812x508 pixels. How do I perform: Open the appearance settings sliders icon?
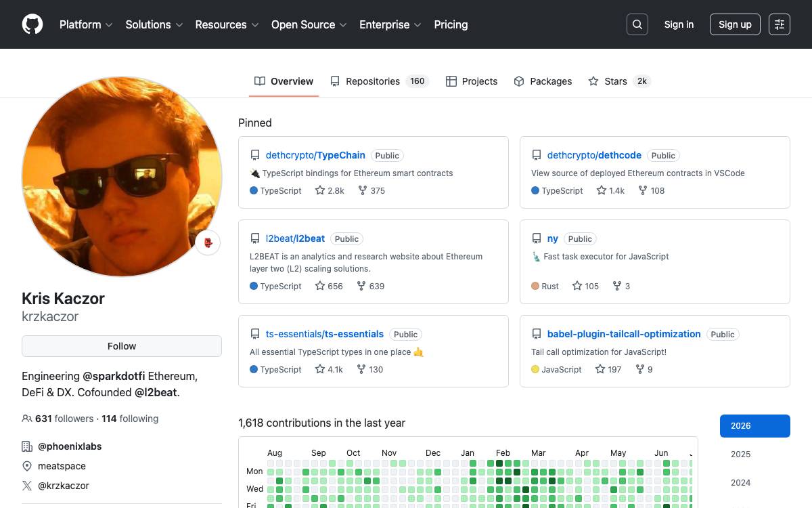780,24
